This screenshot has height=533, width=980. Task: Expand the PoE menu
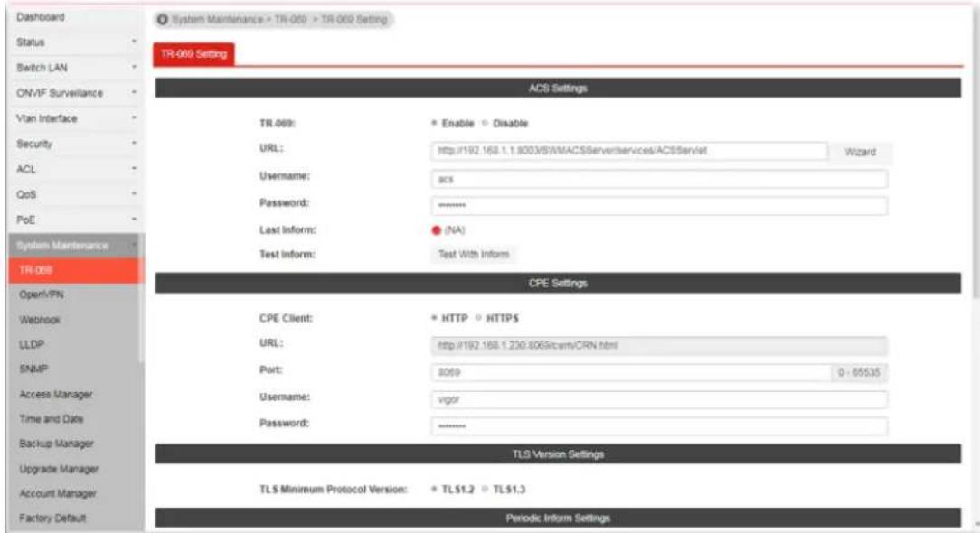75,220
